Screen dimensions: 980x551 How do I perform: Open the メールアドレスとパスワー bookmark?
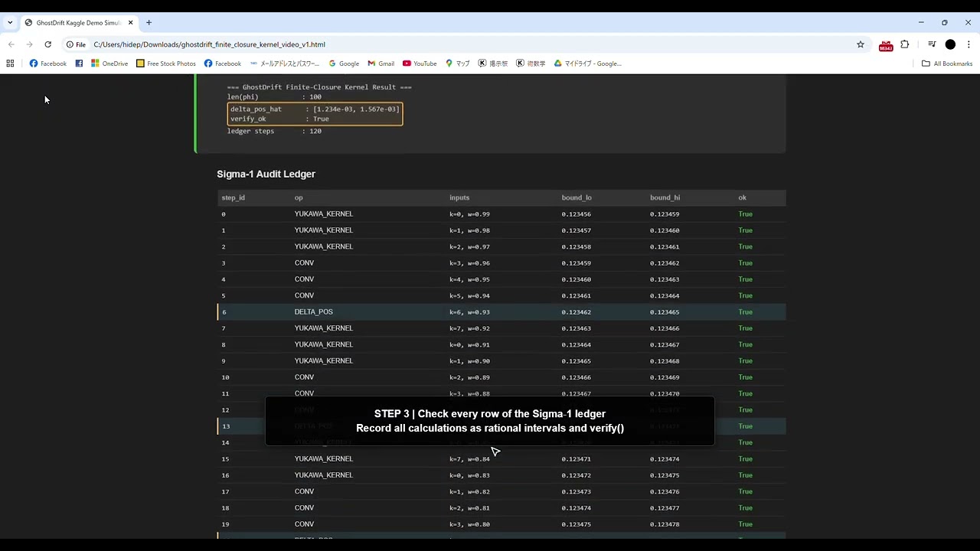[x=285, y=64]
